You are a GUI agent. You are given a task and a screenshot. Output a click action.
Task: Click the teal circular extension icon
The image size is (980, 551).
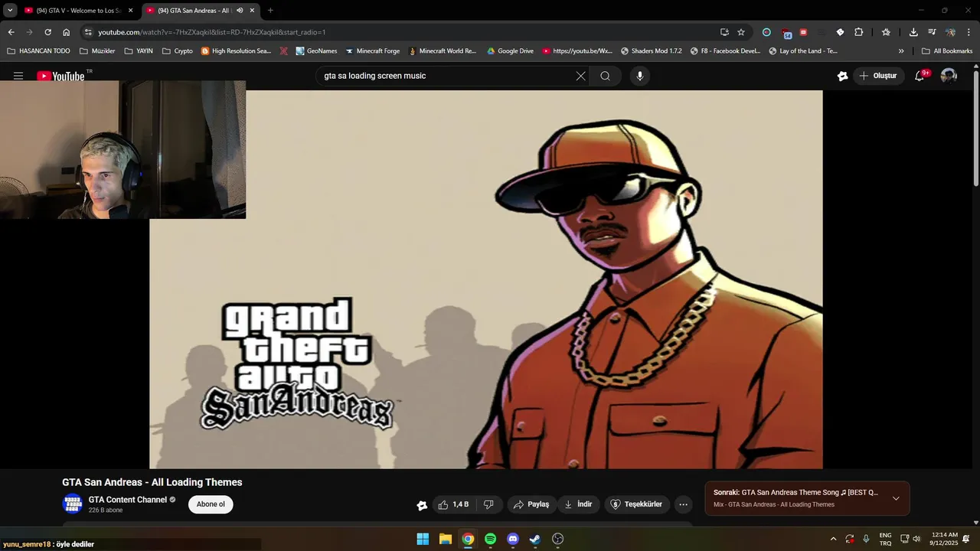point(766,32)
